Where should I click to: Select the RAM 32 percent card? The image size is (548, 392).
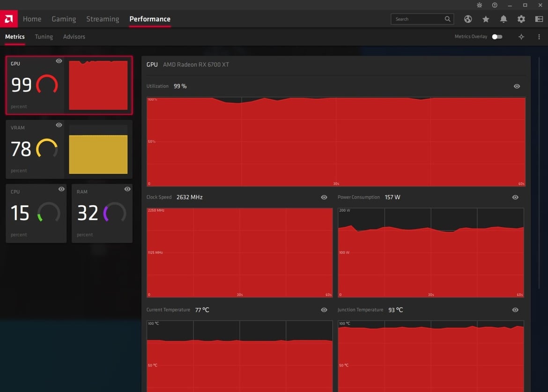tap(102, 213)
